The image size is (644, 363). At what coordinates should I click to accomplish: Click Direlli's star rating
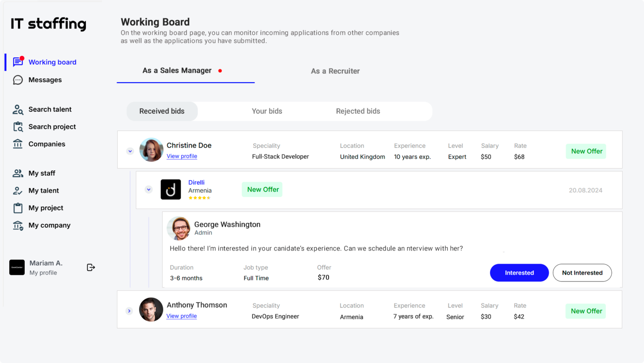(200, 198)
